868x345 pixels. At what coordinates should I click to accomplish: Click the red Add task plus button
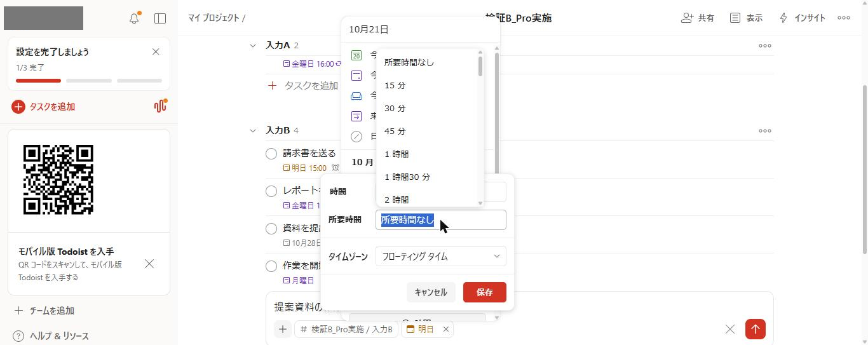click(x=18, y=107)
